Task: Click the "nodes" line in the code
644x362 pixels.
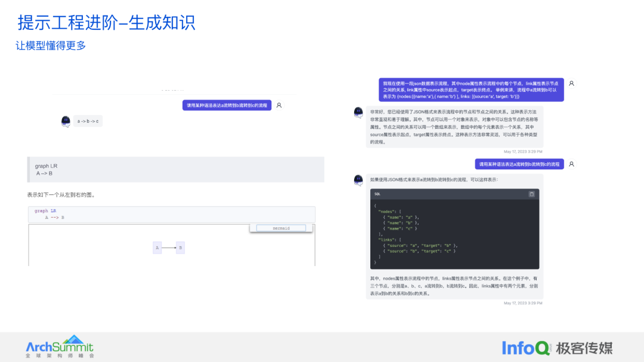Action: click(389, 212)
